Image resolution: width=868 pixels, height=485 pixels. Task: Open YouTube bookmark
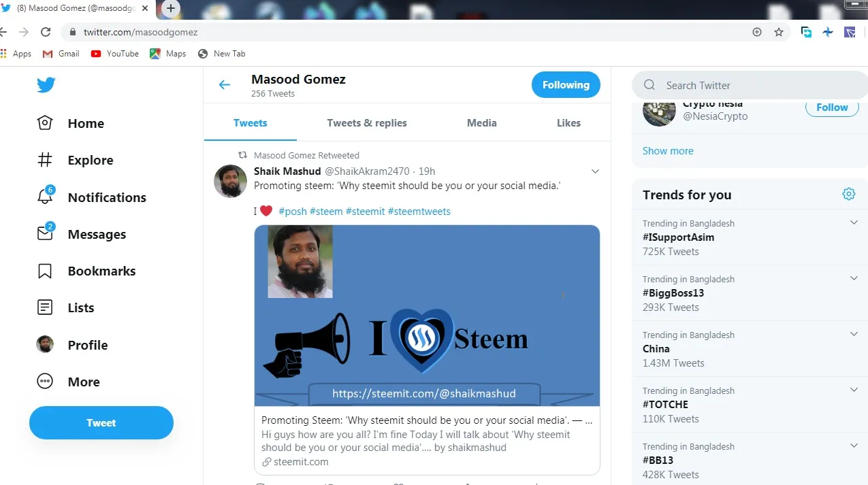[x=115, y=54]
